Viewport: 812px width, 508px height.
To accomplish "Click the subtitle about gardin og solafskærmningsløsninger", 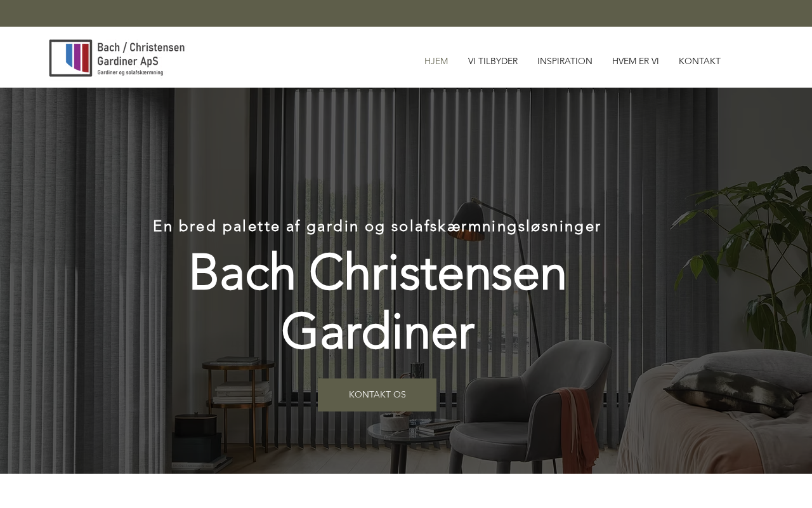I will [377, 226].
